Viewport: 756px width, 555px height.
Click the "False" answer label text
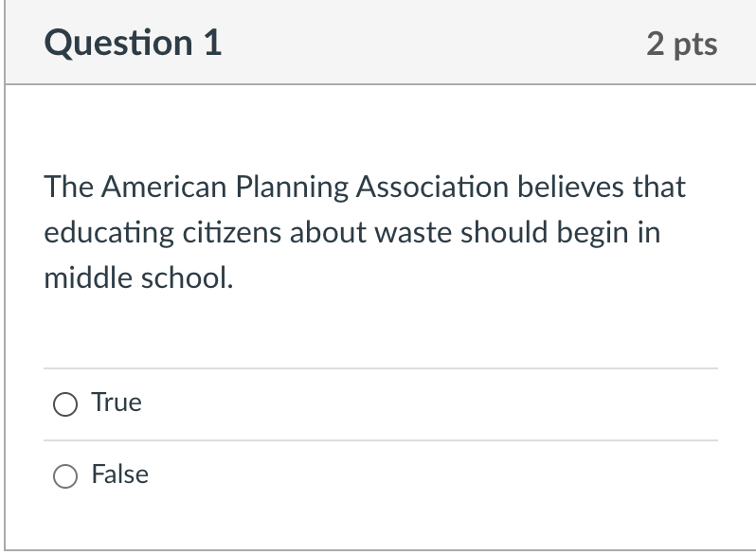pyautogui.click(x=120, y=474)
